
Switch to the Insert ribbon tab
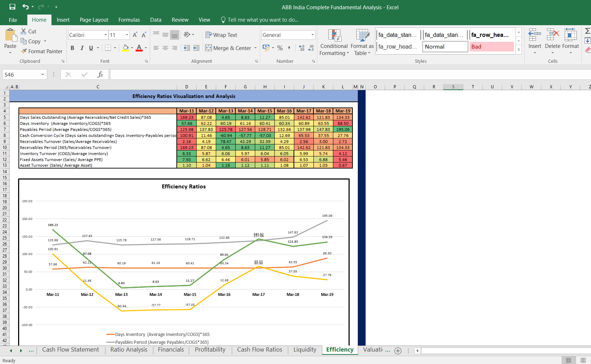(x=63, y=20)
